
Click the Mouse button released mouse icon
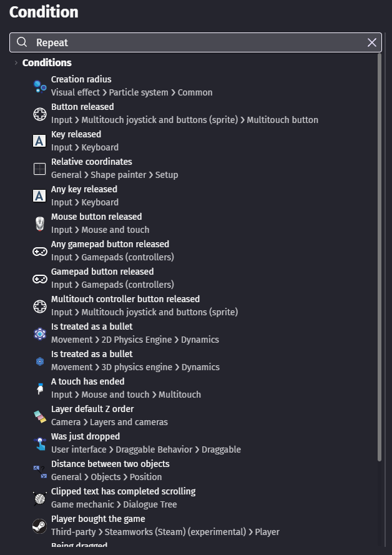39,223
